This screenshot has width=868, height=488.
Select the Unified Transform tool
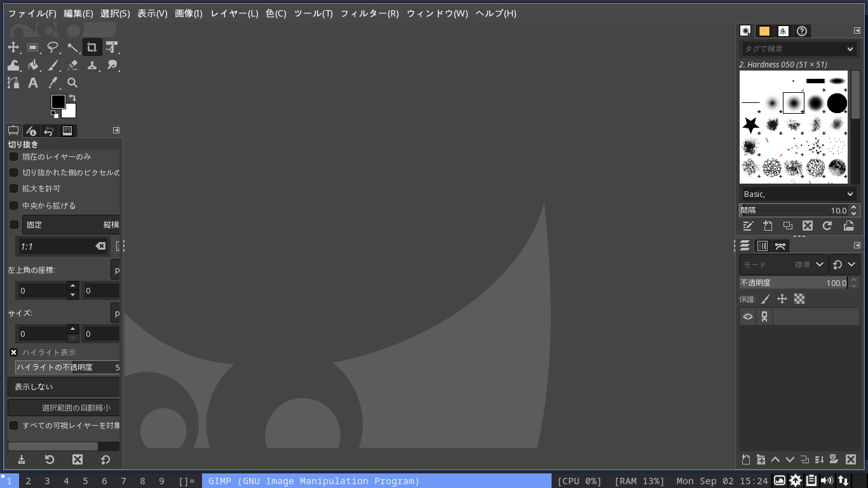112,47
